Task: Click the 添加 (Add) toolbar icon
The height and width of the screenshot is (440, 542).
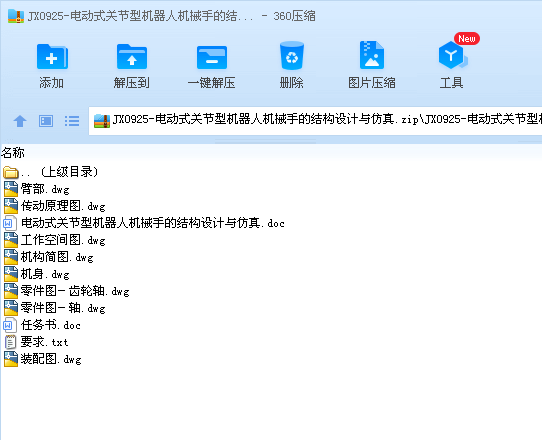Action: click(x=52, y=57)
